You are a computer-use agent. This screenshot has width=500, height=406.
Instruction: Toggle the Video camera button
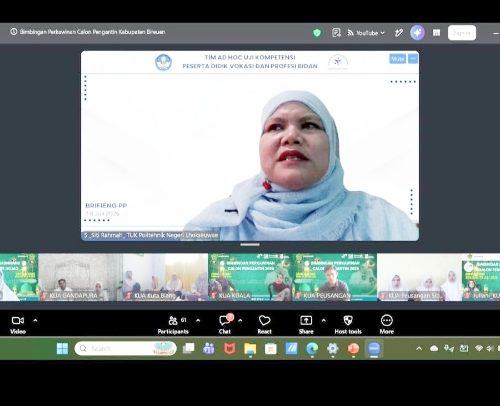(18, 325)
